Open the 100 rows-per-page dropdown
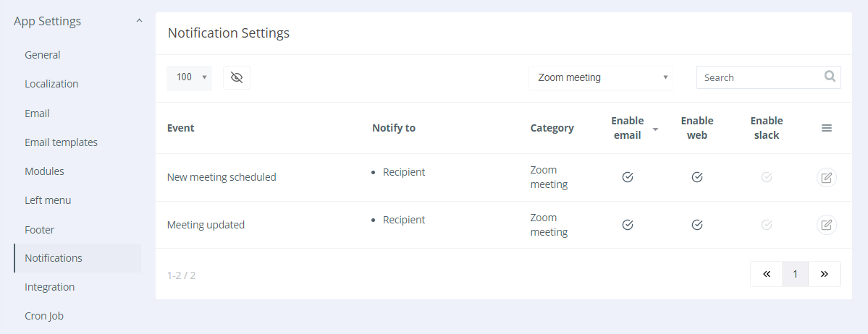Viewport: 868px width, 334px height. coord(190,77)
